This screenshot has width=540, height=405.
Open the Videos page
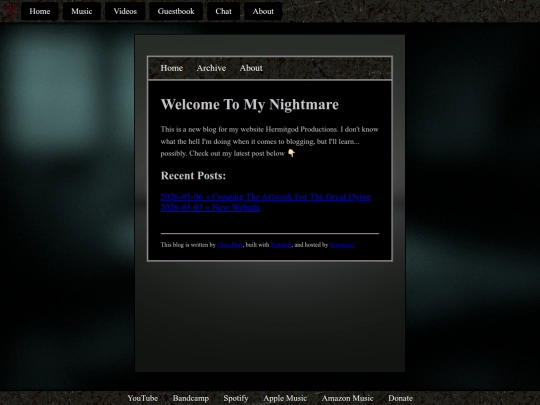(x=125, y=11)
